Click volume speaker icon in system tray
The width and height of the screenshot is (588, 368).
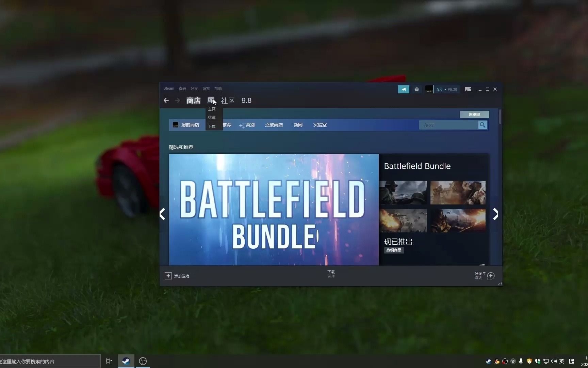point(554,361)
